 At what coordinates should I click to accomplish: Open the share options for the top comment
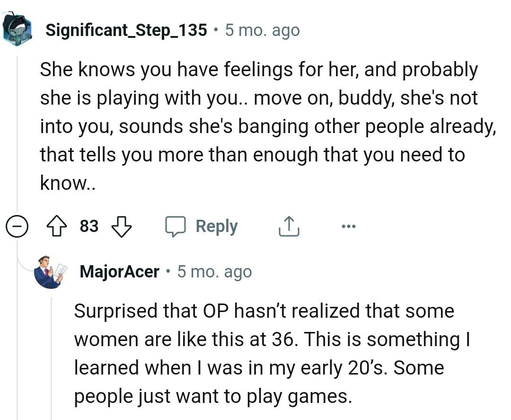[289, 226]
